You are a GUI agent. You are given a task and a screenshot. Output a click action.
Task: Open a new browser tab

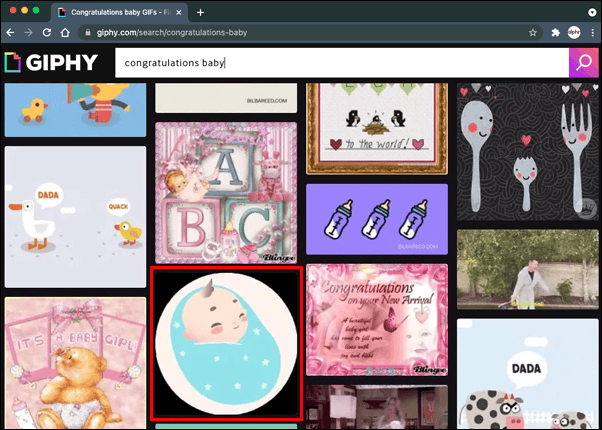(x=200, y=12)
